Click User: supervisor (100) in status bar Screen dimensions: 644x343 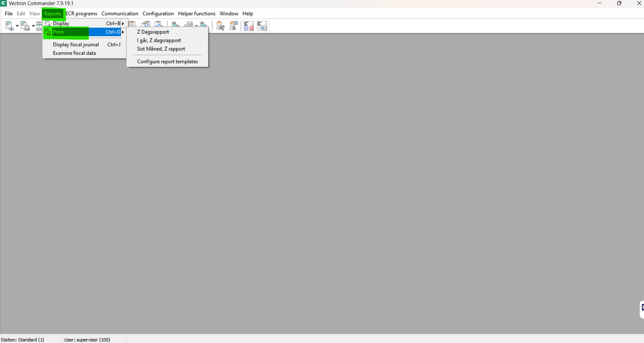click(x=87, y=340)
